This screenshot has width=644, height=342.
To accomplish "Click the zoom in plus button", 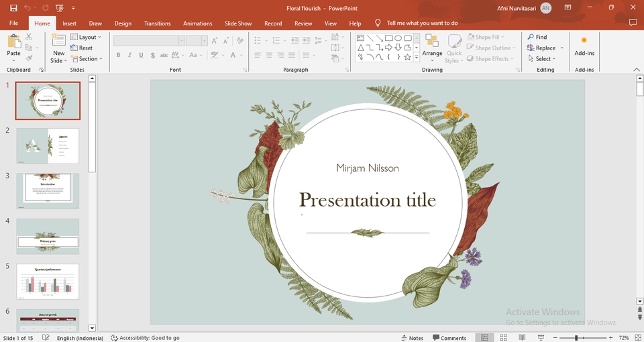I will click(610, 338).
